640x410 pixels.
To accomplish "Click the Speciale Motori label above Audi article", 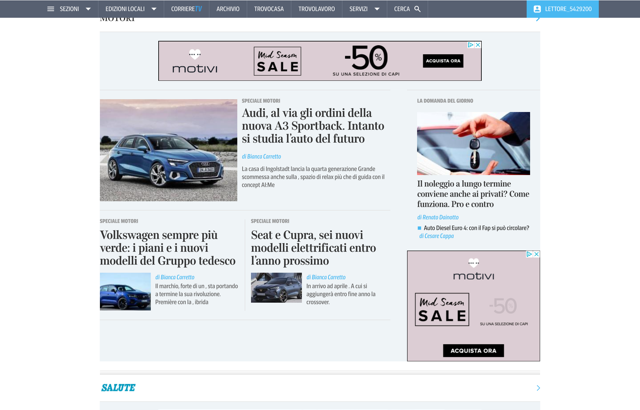I will coord(261,100).
